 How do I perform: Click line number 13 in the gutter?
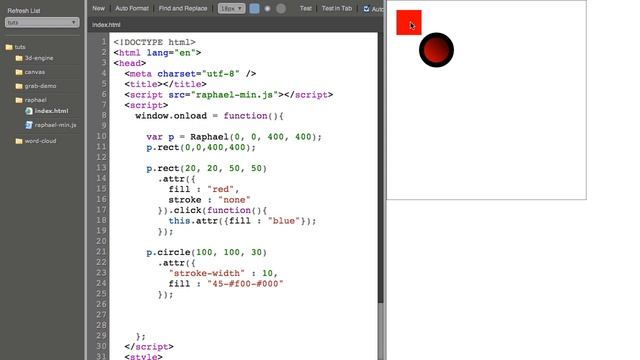coord(101,168)
